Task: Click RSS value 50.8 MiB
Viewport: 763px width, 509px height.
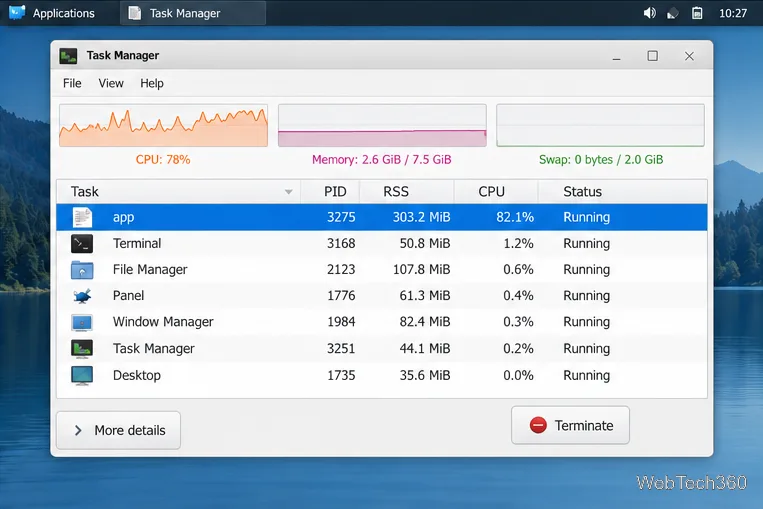Action: (425, 243)
